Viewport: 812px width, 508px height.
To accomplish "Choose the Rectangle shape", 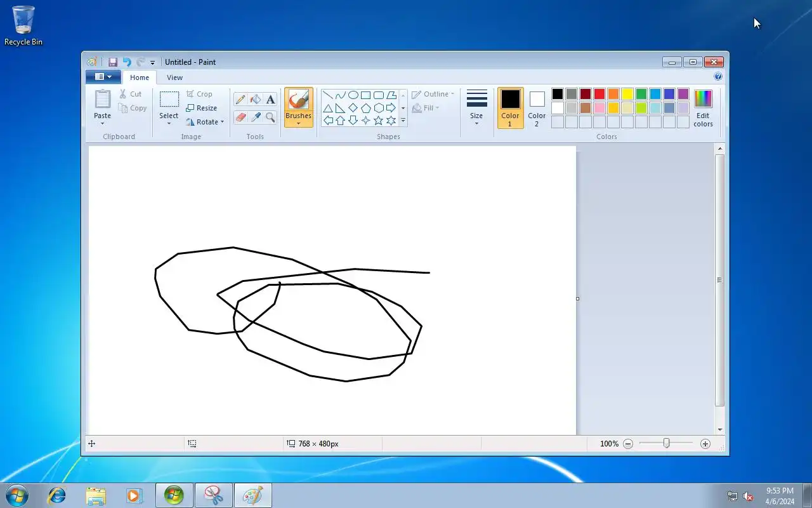I will tap(366, 95).
